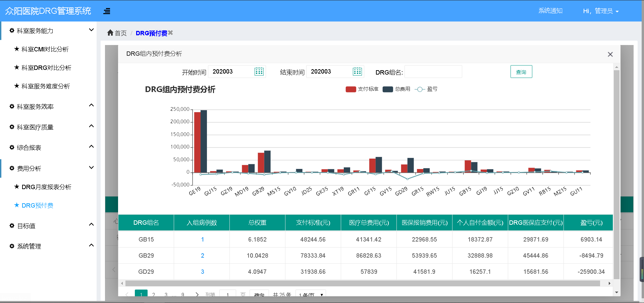Screen dimensions: 644x303
Task: Open the 管理员 user dropdown
Action: pos(601,11)
